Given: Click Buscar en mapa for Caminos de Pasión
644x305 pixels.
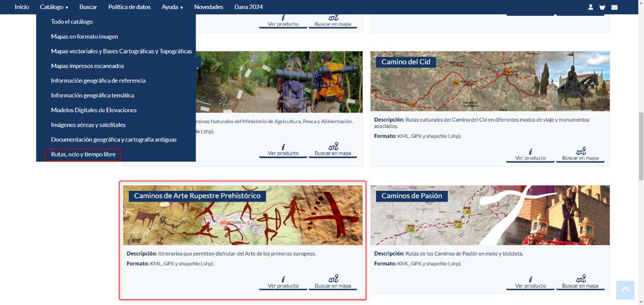Looking at the screenshot, I should [x=580, y=283].
